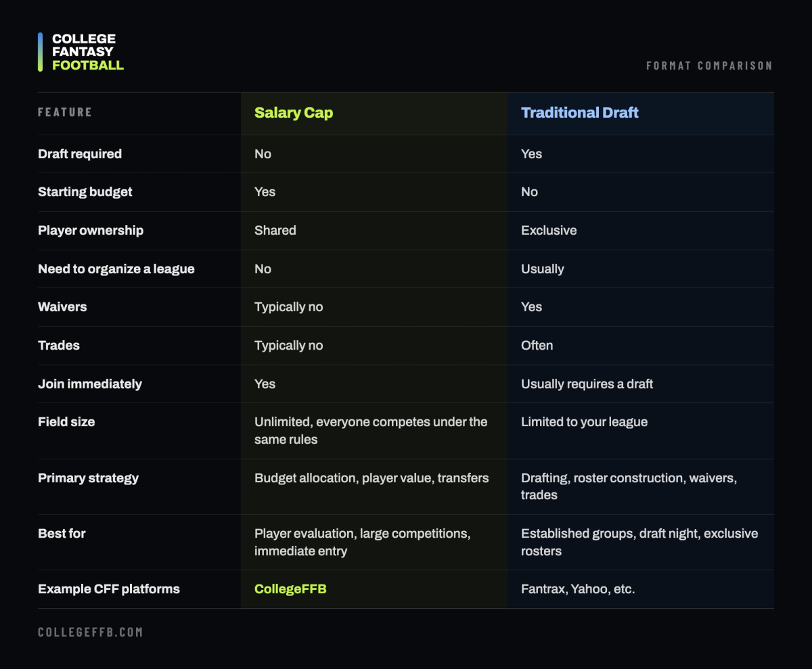
Task: Click the Waivers row label
Action: pos(62,307)
